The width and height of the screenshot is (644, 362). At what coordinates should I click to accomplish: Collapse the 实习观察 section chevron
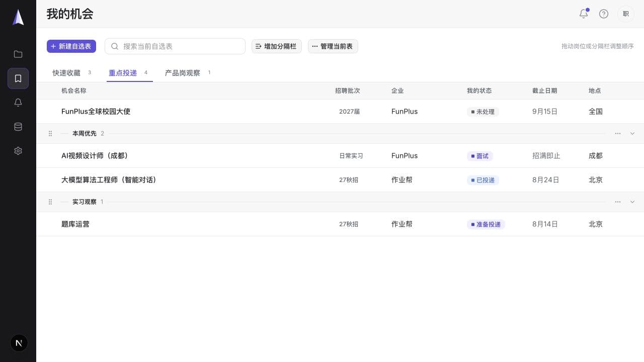pos(632,202)
